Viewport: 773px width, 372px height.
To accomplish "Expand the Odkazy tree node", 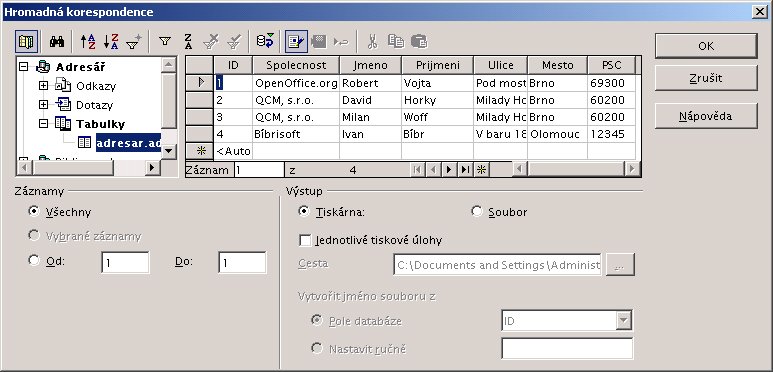I will tap(43, 86).
